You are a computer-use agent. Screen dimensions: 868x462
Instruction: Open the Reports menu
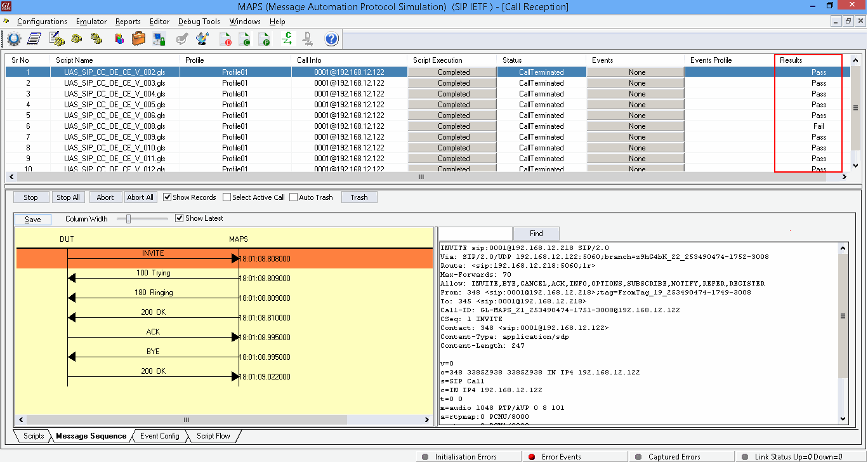pyautogui.click(x=128, y=22)
